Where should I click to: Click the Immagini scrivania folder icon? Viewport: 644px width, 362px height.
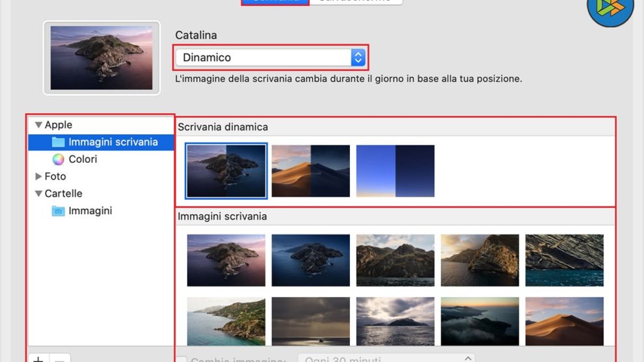(59, 142)
